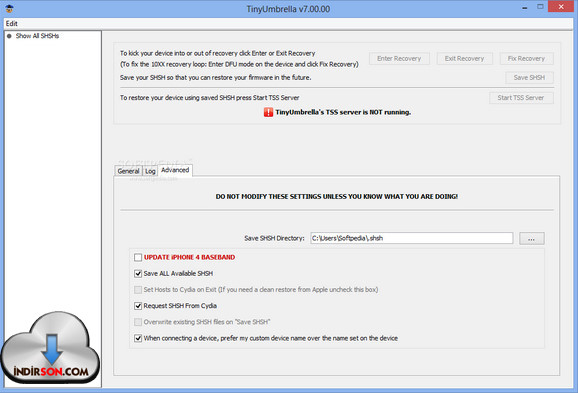
Task: Click TSS server is NOT running status text
Action: click(x=343, y=112)
